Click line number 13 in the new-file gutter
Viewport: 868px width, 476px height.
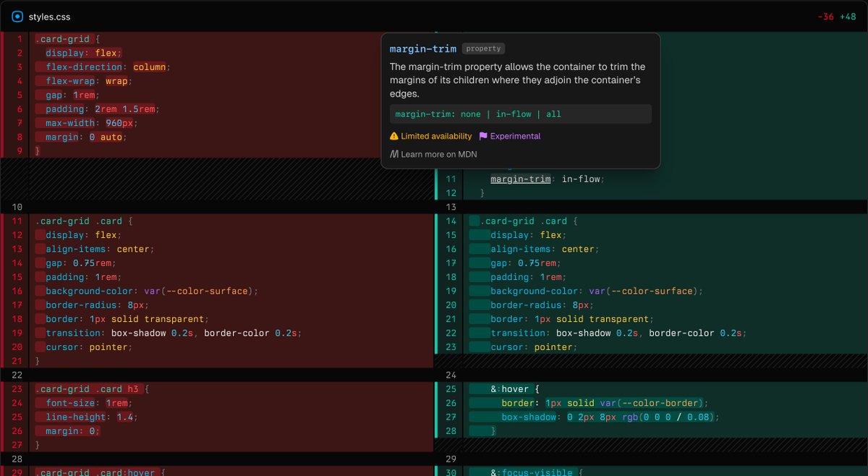(x=451, y=207)
